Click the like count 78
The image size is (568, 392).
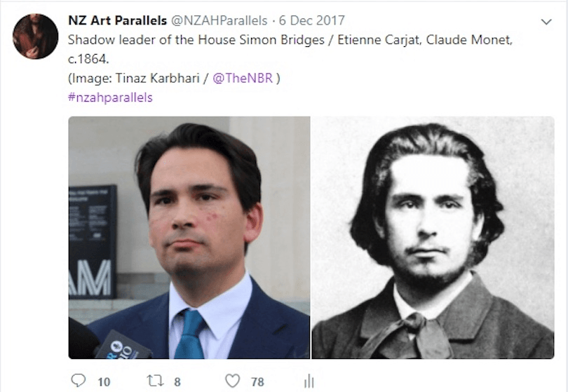257,382
